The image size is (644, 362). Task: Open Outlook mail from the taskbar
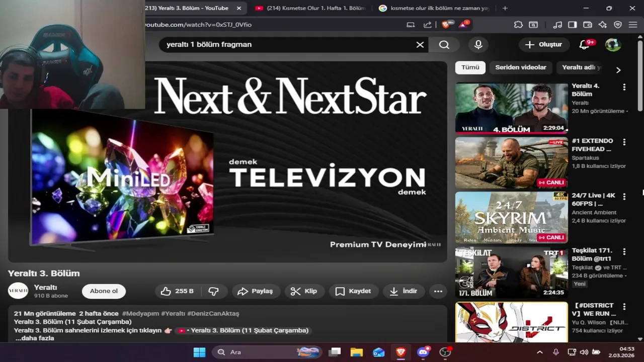379,352
